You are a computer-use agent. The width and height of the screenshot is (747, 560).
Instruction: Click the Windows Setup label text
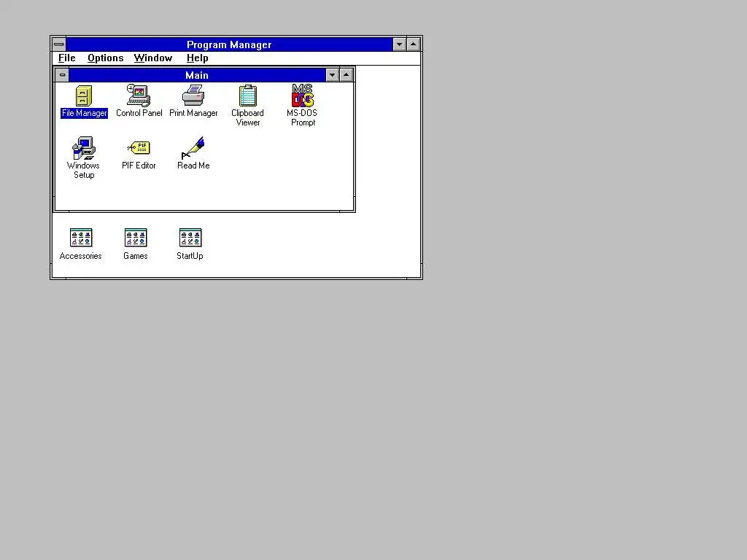(83, 170)
